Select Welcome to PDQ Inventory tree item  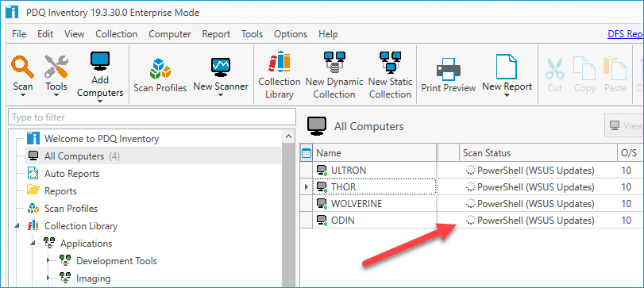coord(102,139)
